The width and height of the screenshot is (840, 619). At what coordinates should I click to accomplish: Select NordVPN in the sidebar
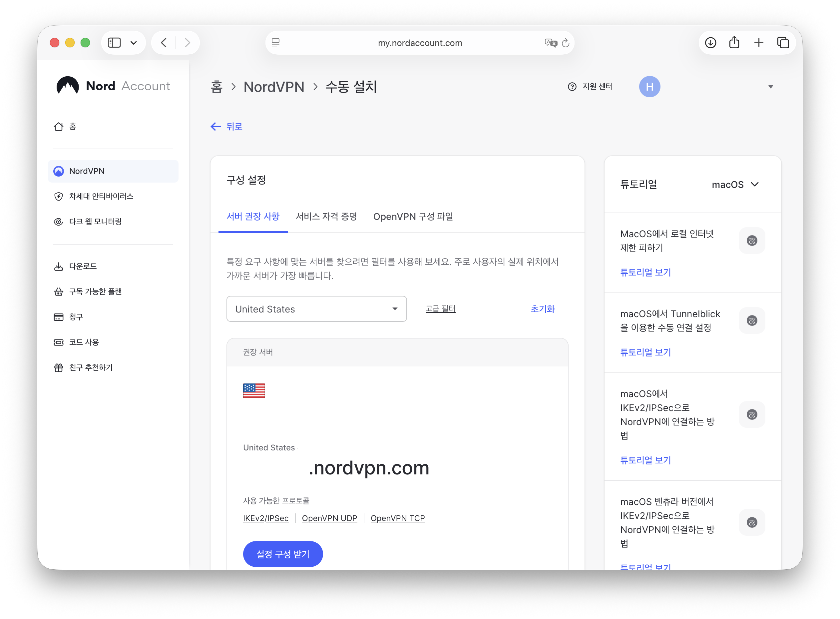[x=113, y=171]
